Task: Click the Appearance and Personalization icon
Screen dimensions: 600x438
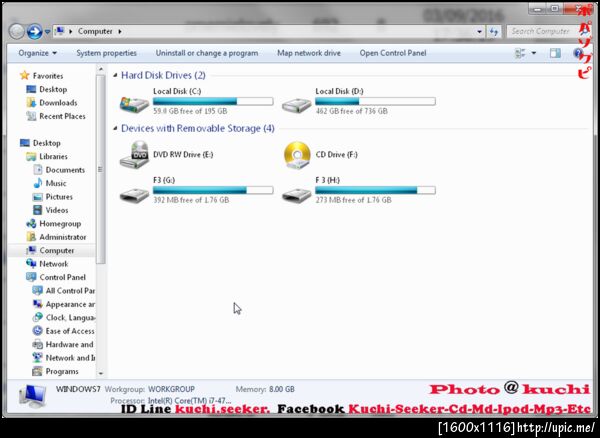Action: tap(38, 304)
